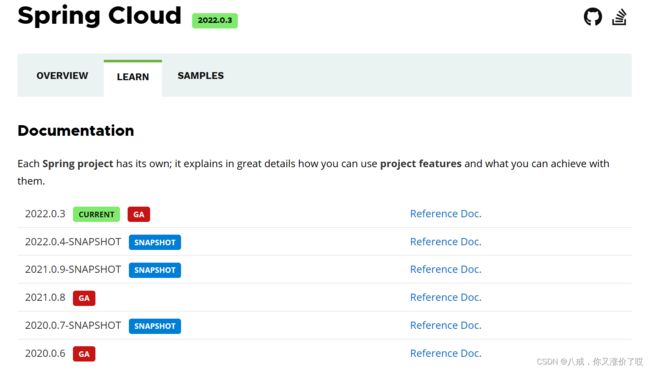The image size is (650, 370).
Task: Click the green CURRENT badge
Action: click(97, 214)
